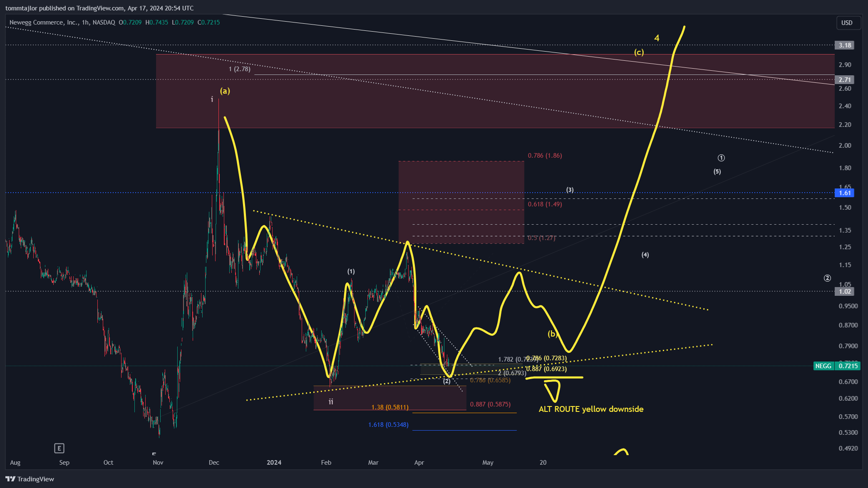
Task: Click the TradingView logo at bottom left
Action: (x=30, y=479)
